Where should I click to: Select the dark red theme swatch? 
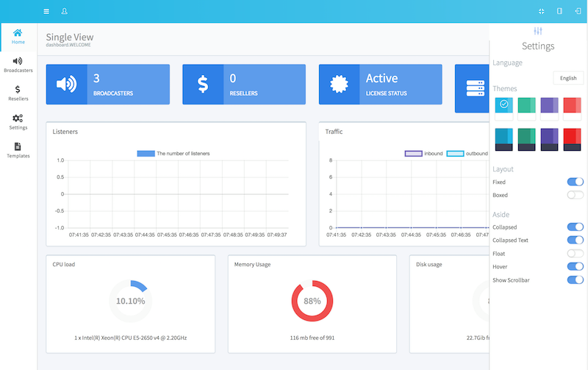point(573,140)
